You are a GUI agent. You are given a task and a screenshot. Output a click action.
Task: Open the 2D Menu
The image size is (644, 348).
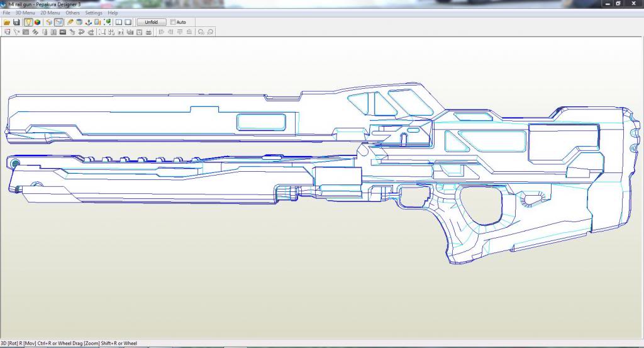50,13
